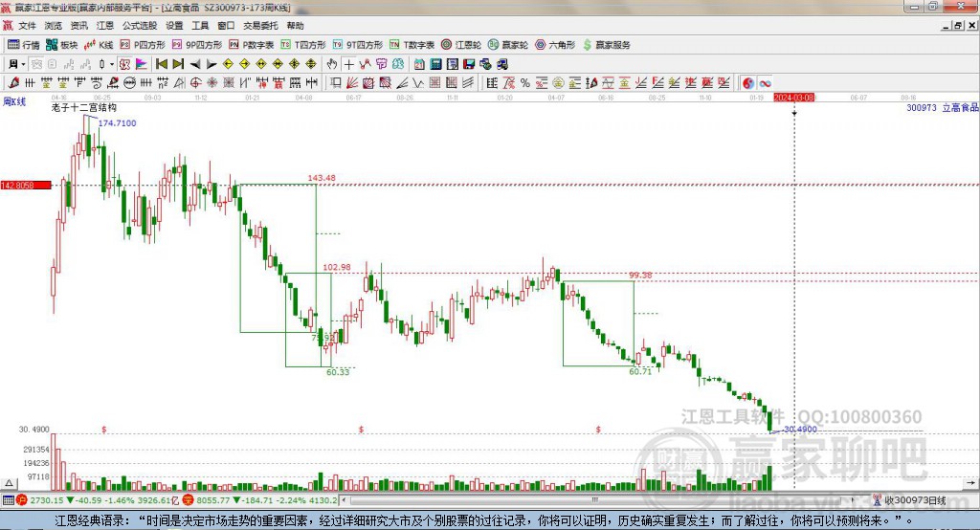This screenshot has height=530, width=980.
Task: Open the 交易委托 menu
Action: (260, 26)
